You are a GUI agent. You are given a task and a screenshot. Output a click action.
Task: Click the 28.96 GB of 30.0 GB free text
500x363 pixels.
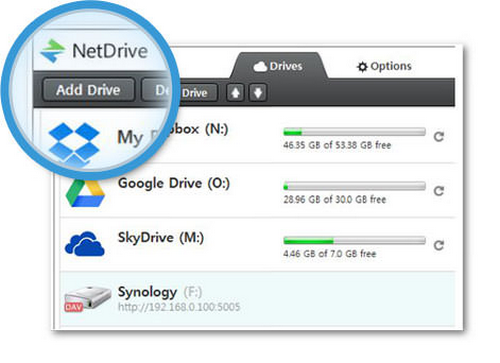(x=335, y=199)
